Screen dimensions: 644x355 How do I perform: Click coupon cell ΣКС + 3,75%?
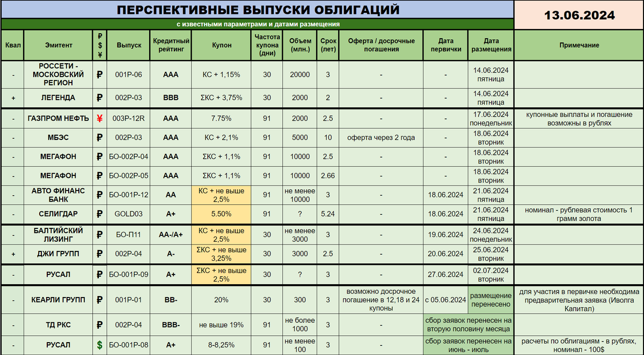point(221,98)
